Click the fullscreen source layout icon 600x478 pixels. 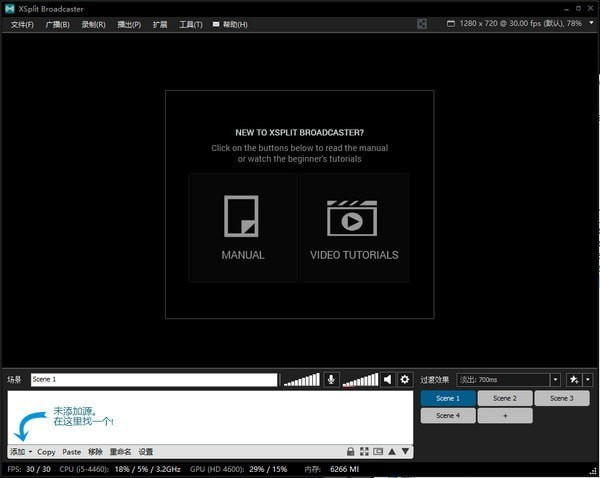coord(364,452)
